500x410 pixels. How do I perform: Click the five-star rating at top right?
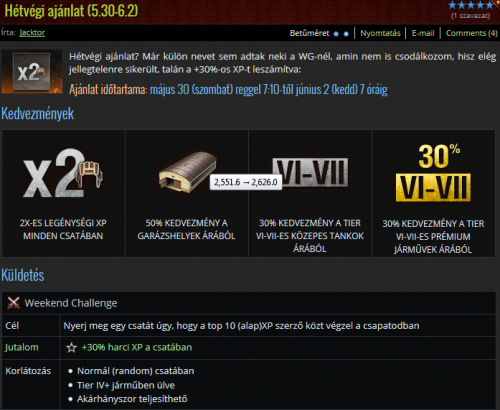471,5
